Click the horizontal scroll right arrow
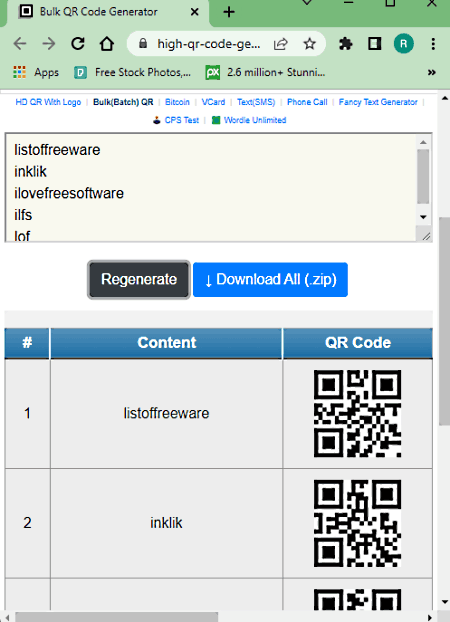450x622 pixels. [430, 617]
